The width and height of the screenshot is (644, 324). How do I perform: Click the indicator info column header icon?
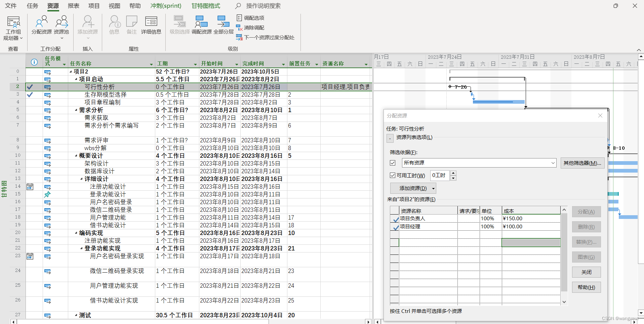pyautogui.click(x=34, y=62)
